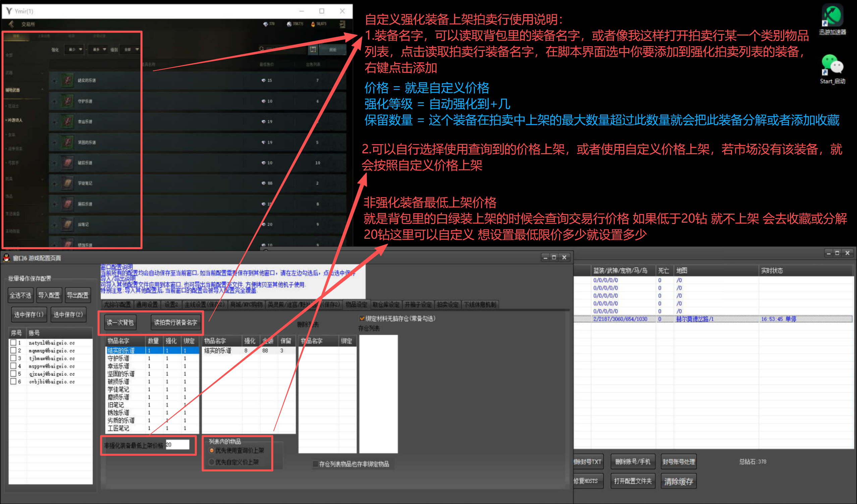Switch to the 拍卖设定 tab

click(448, 304)
